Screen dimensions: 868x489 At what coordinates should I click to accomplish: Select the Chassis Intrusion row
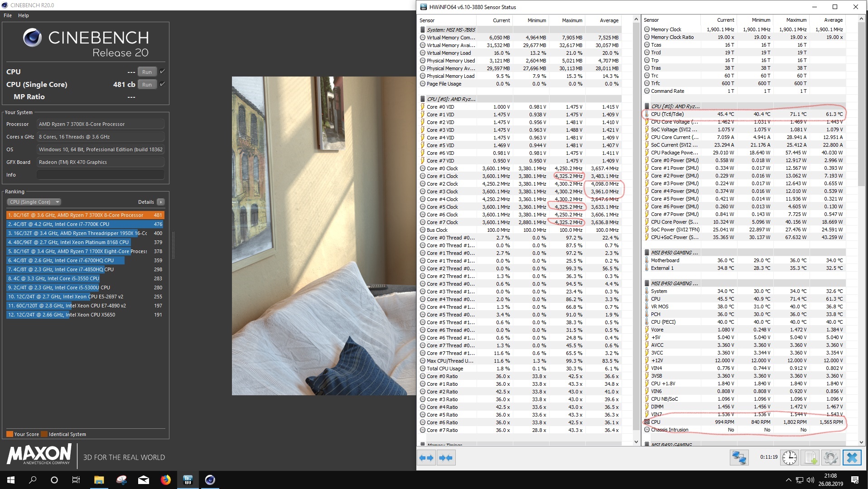[744, 430]
